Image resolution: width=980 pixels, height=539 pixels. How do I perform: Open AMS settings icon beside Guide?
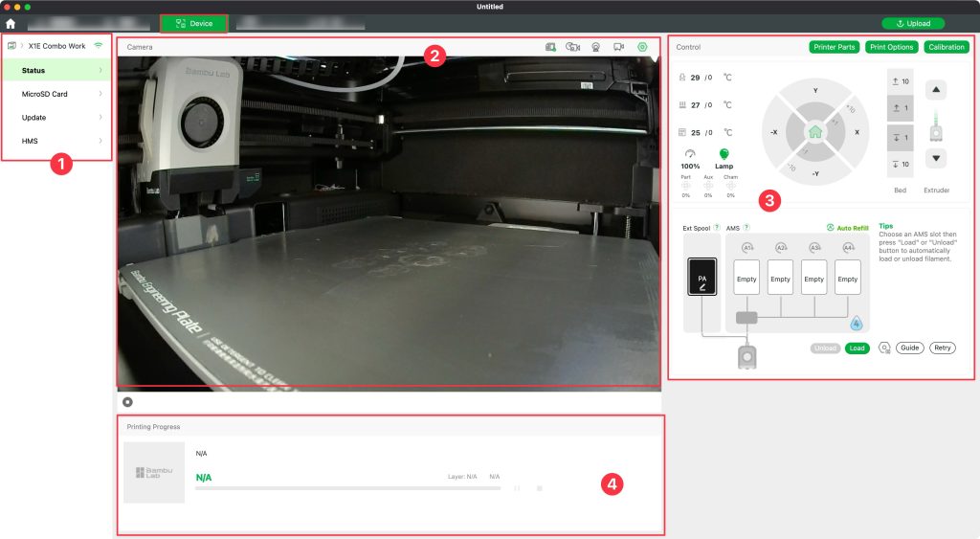point(883,348)
